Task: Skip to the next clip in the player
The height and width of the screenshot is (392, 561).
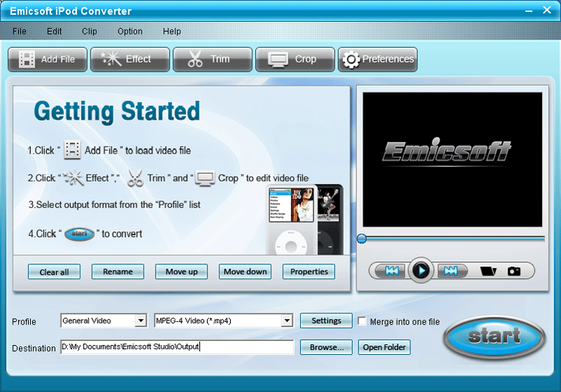Action: click(452, 271)
